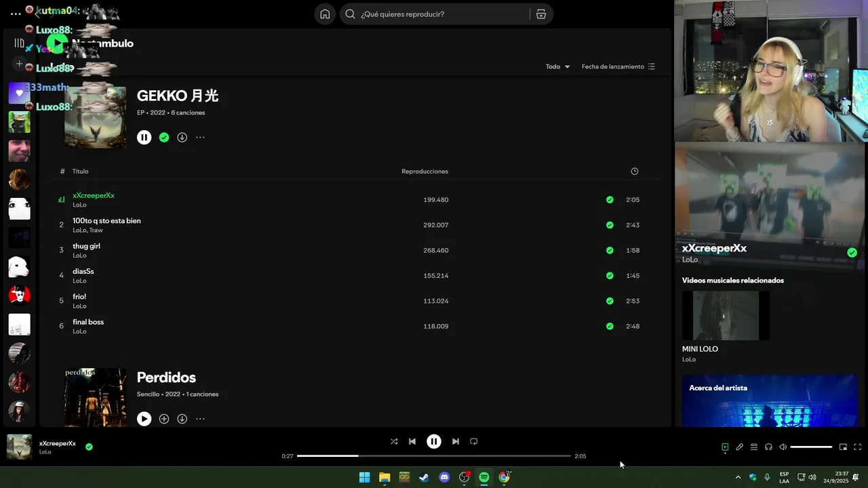The image size is (868, 488).
Task: Open Discord from the taskbar
Action: tap(444, 477)
